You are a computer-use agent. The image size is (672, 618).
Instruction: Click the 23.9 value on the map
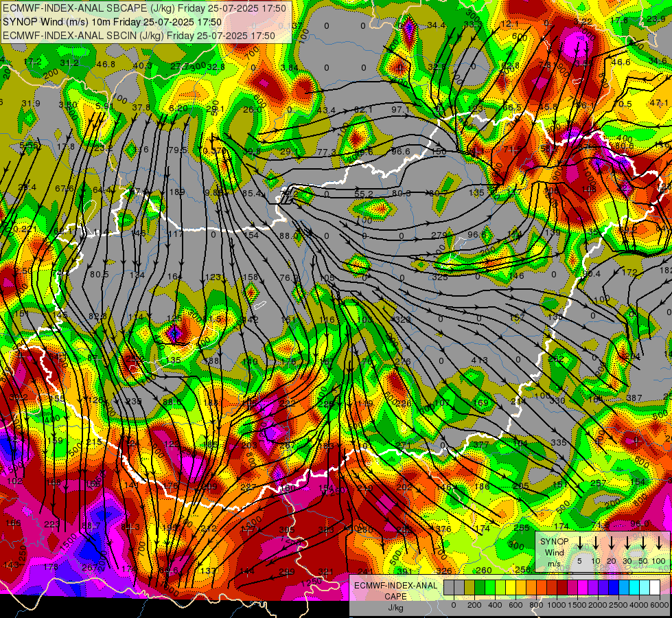(656, 19)
